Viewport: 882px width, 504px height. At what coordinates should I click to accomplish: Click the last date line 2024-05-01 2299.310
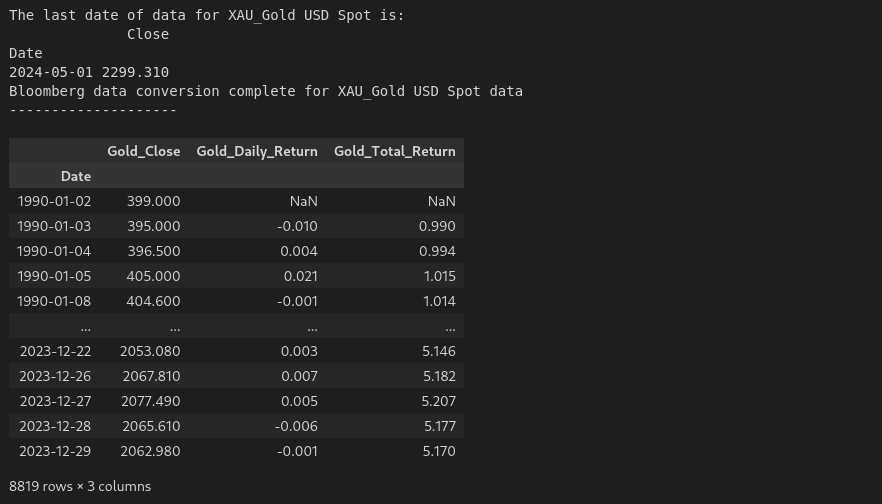pyautogui.click(x=89, y=72)
